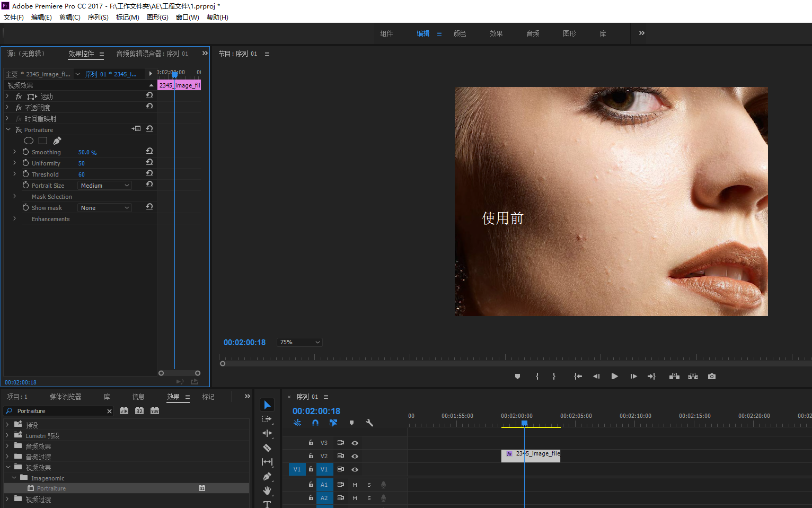Click the Smoothing value 50.0 %

point(87,152)
